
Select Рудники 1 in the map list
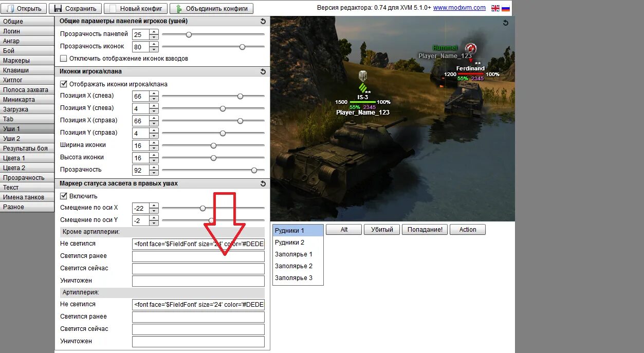click(298, 231)
